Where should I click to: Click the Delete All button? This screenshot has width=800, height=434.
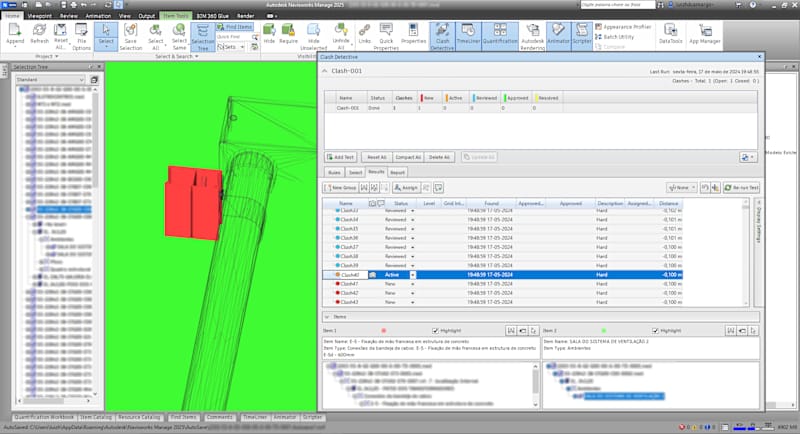tap(439, 157)
